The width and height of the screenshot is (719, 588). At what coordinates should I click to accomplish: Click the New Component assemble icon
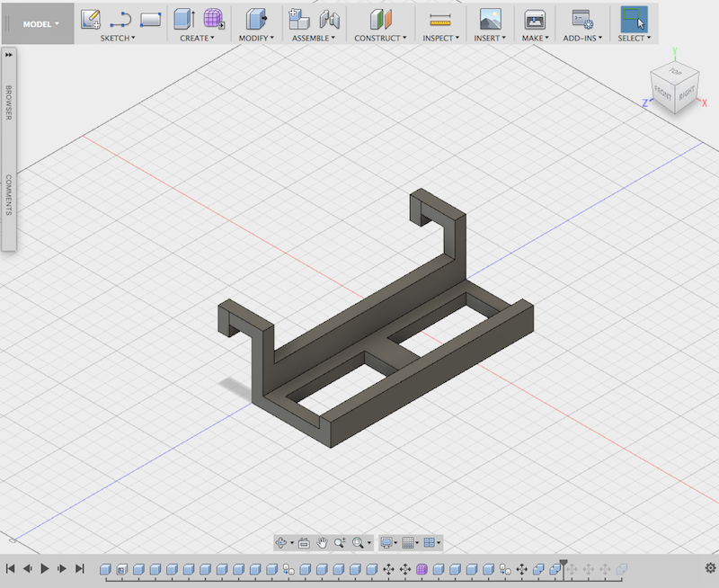(x=298, y=19)
